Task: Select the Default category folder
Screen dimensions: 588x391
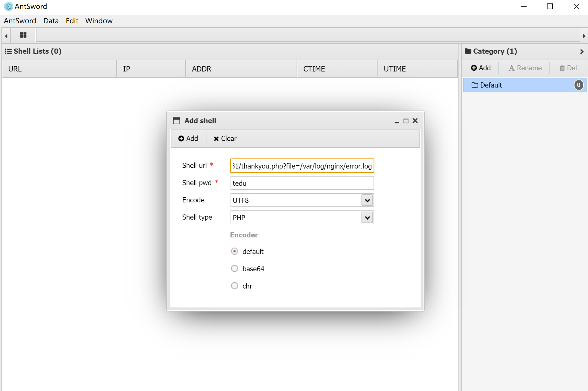Action: point(491,85)
